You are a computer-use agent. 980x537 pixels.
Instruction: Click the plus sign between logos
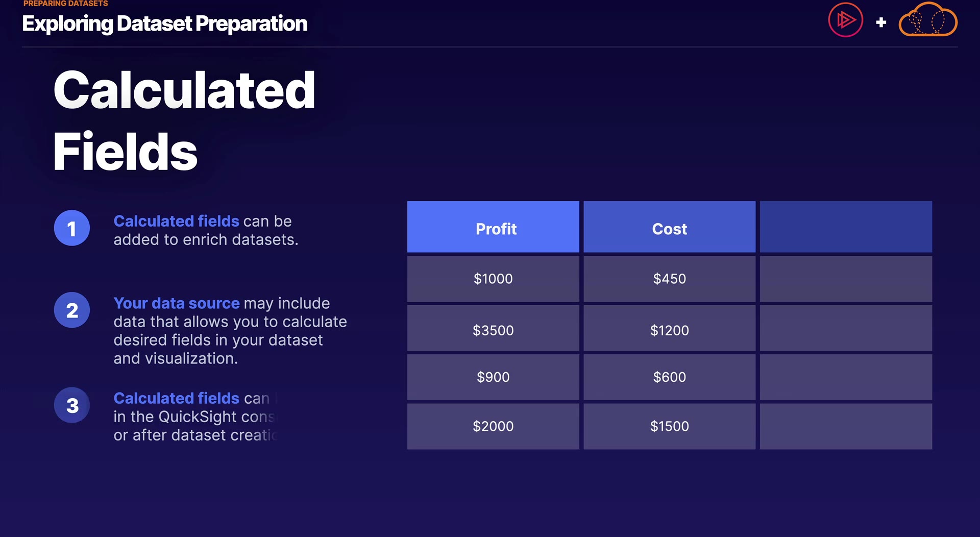[x=881, y=22]
